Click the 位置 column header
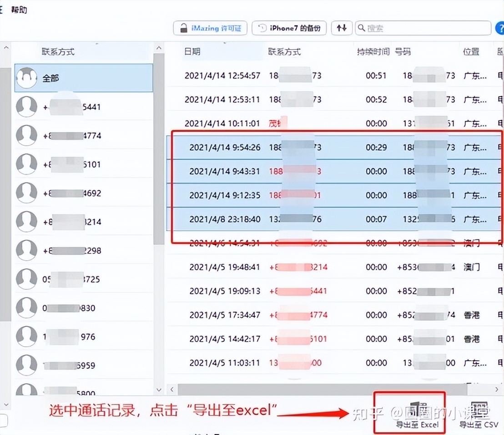Screen dimensions: 504x435 (x=472, y=51)
